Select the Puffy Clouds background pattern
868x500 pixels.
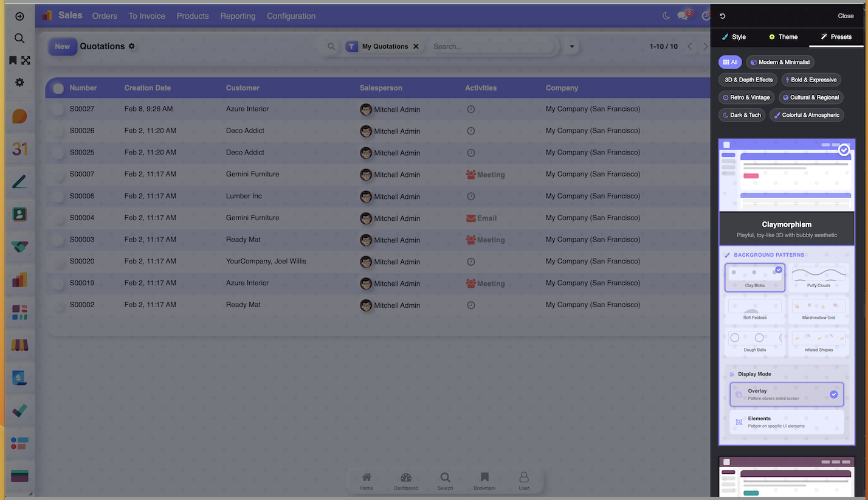tap(818, 277)
